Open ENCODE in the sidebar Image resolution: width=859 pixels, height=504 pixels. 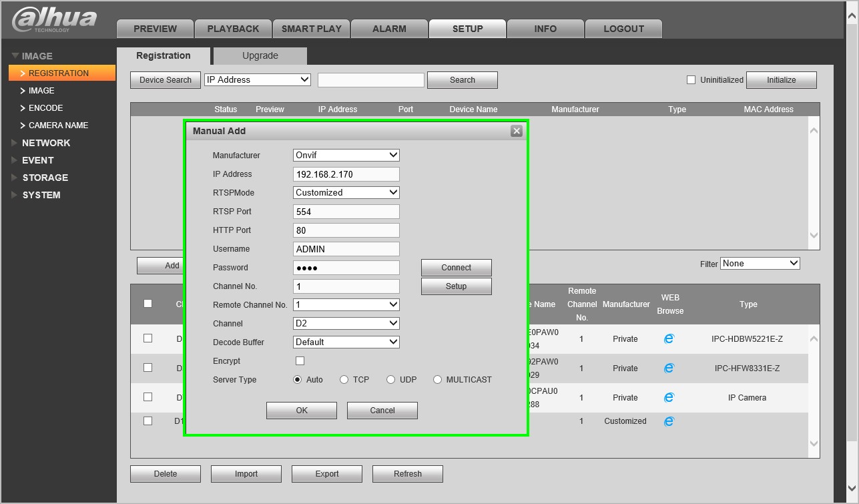(45, 108)
